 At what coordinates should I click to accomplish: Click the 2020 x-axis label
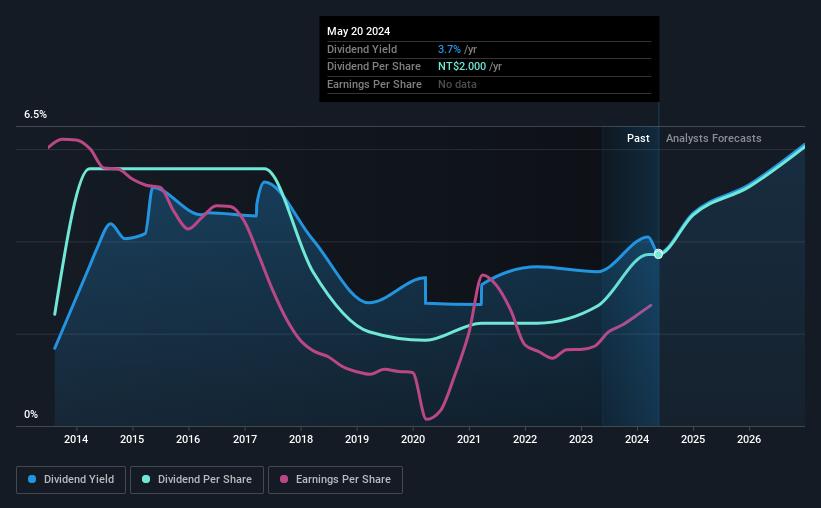(413, 439)
